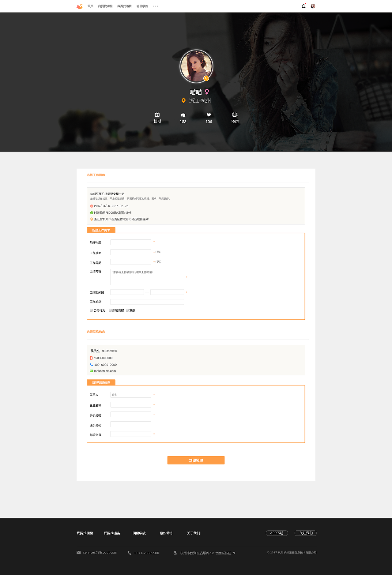Tick the 发票 checkbox

tap(127, 310)
